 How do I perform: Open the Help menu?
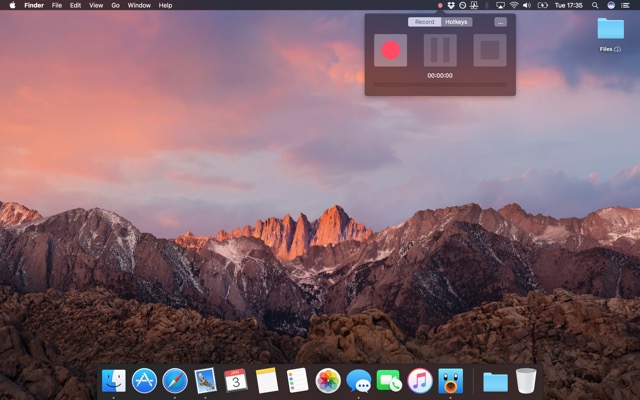pos(165,5)
